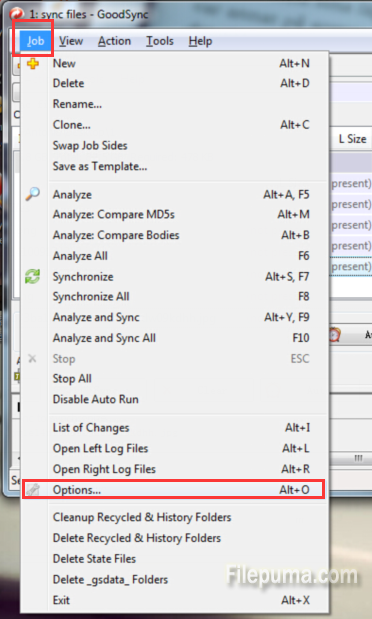Image resolution: width=372 pixels, height=619 pixels.
Task: Click the wrench Options icon
Action: (x=33, y=490)
